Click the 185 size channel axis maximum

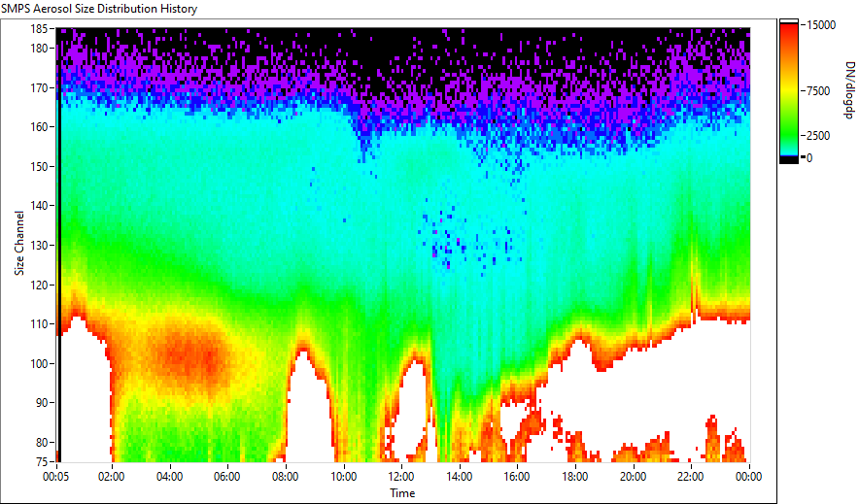coord(40,29)
